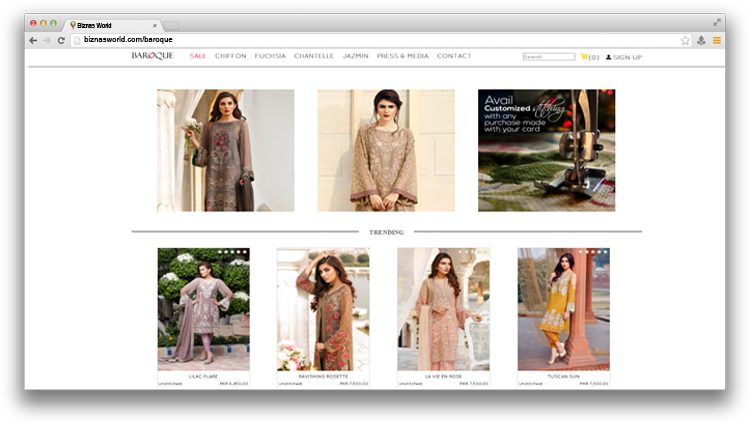This screenshot has height=425, width=750.
Task: Click the browser forward arrow
Action: pyautogui.click(x=47, y=41)
